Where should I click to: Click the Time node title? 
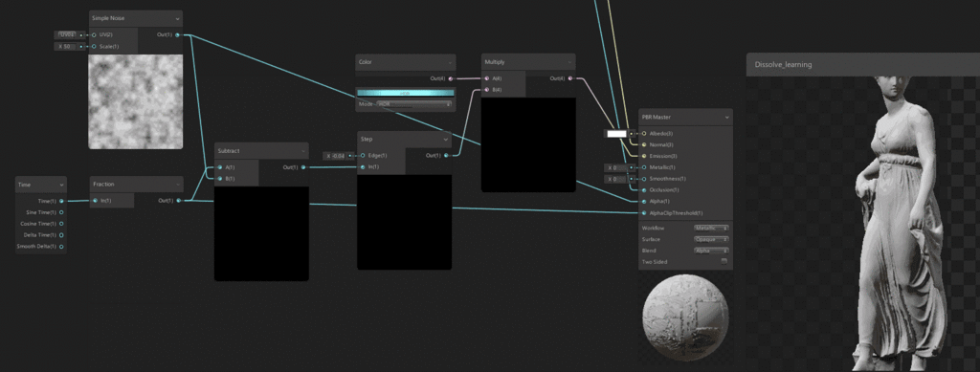(x=24, y=185)
